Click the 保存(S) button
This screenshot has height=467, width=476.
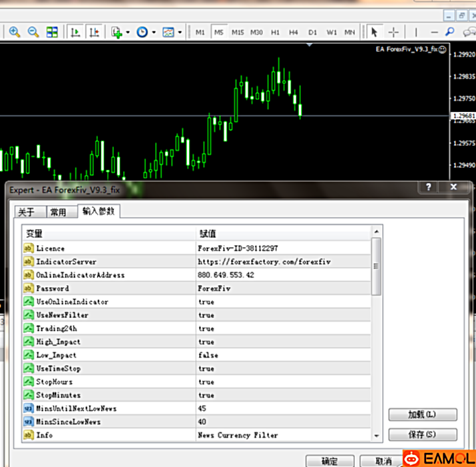422,435
